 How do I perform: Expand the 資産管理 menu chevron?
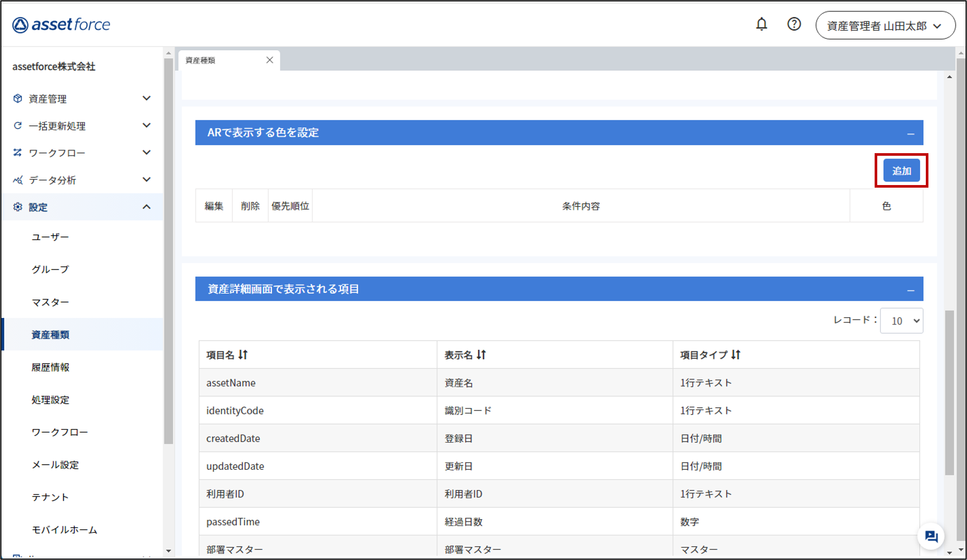point(147,98)
